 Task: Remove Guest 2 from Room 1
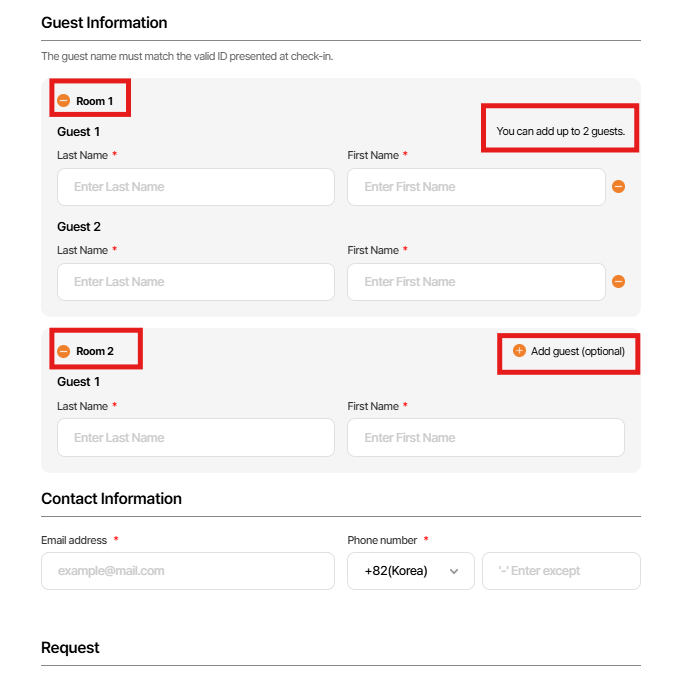point(618,282)
